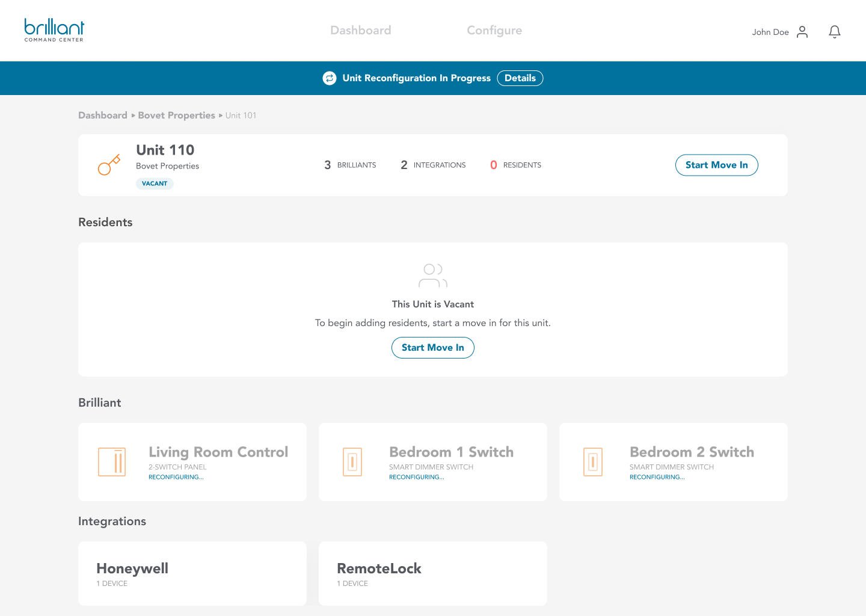Click the This Unit is Vacant message
The height and width of the screenshot is (616, 866).
(433, 304)
